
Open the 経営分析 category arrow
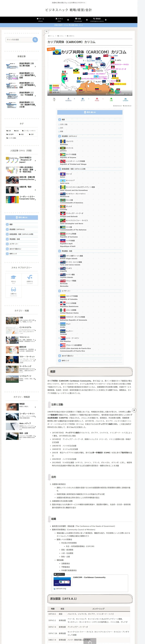pyautogui.click(x=35, y=350)
